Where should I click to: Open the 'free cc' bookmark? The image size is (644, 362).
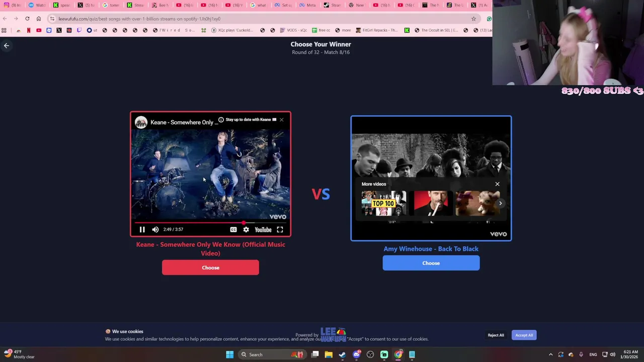320,30
